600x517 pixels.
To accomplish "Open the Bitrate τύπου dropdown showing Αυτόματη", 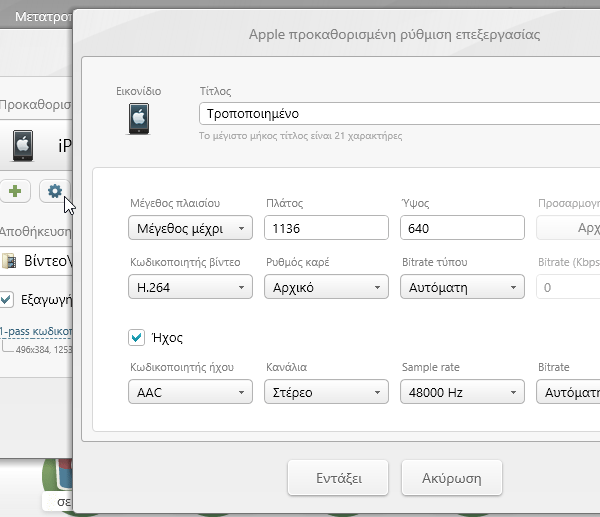I will (x=462, y=287).
